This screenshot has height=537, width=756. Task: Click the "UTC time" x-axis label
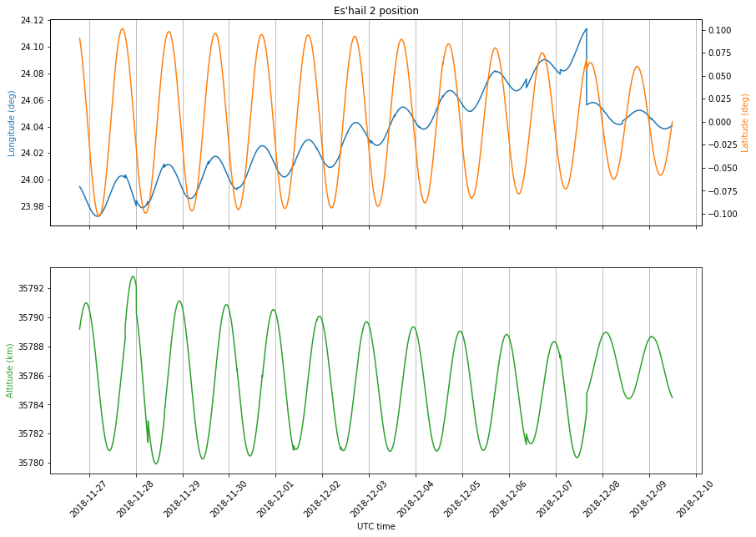click(376, 526)
